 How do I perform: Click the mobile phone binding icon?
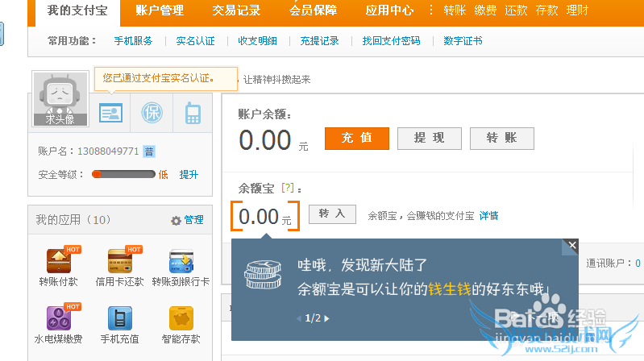(193, 113)
